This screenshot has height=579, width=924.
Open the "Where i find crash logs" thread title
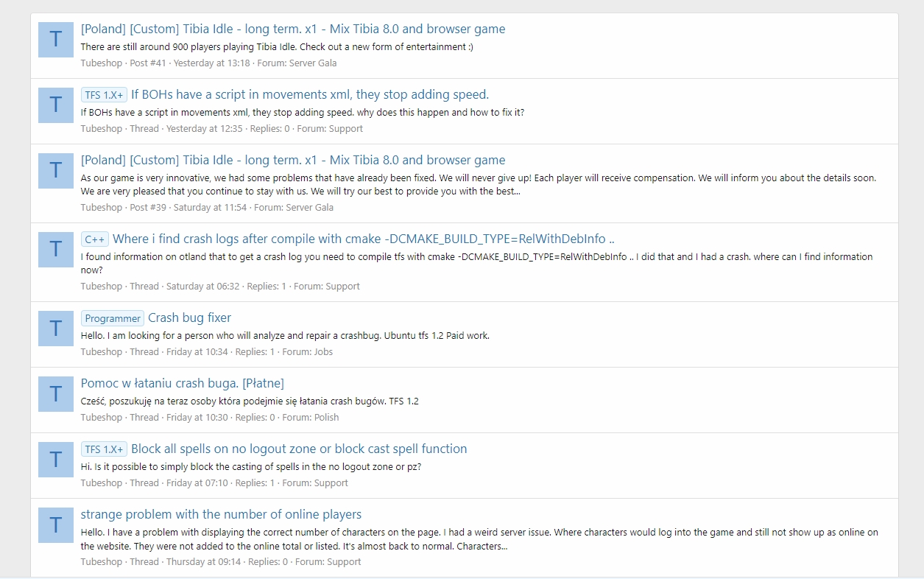pyautogui.click(x=363, y=239)
